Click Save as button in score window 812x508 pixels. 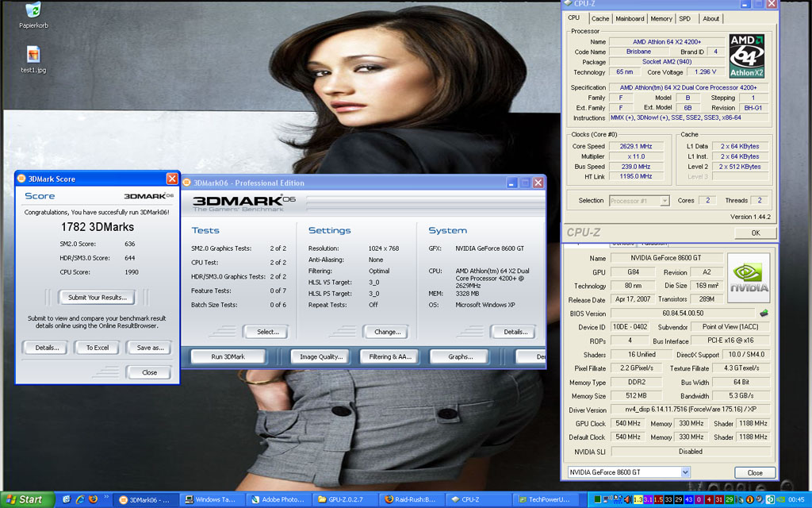(x=150, y=348)
